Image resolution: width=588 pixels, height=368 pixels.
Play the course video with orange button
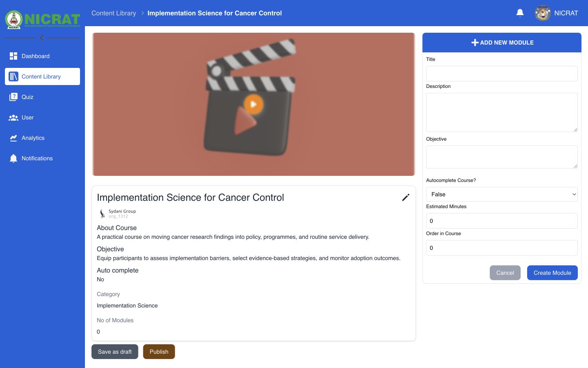tap(254, 104)
